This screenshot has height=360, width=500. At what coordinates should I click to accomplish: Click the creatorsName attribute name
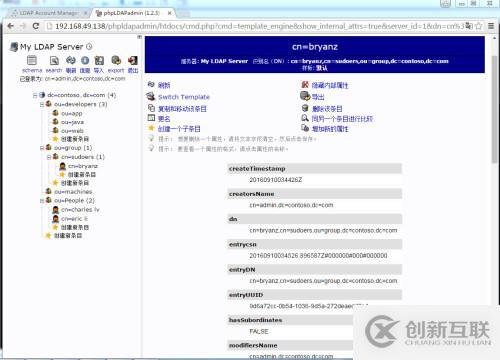(252, 194)
